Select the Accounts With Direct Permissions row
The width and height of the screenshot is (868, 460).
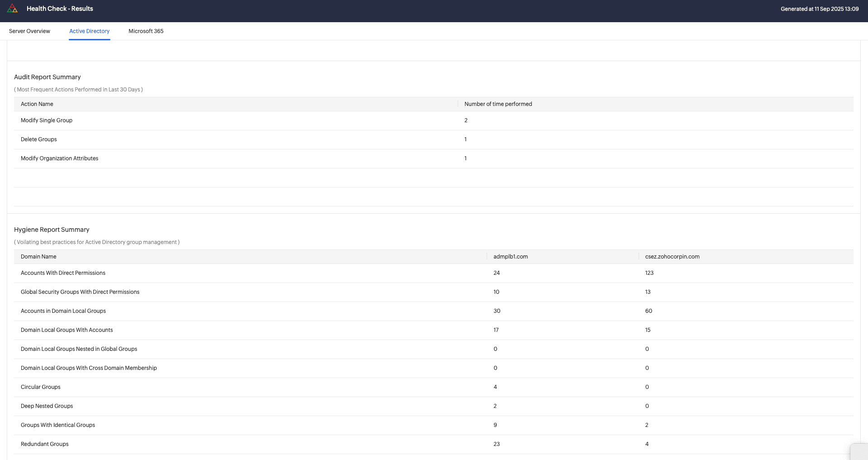[63, 273]
